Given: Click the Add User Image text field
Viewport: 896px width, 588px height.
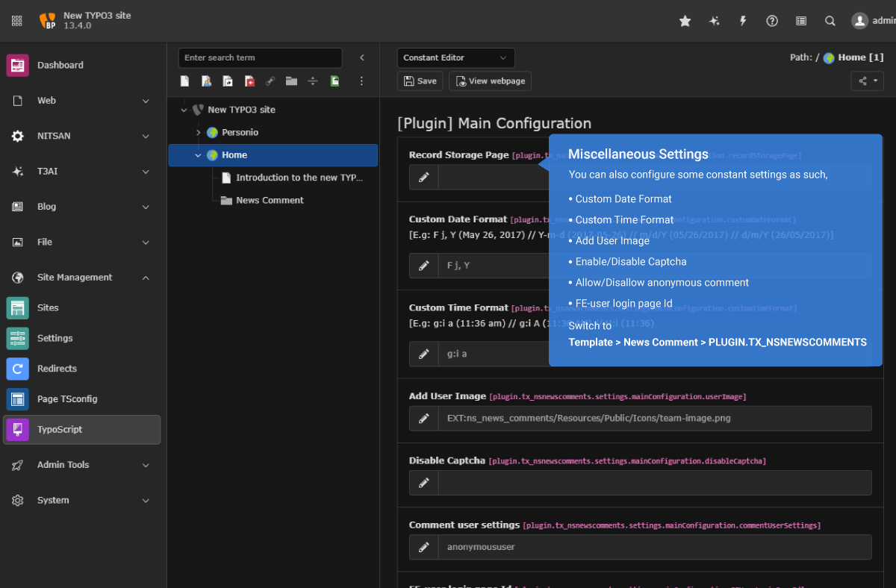Looking at the screenshot, I should point(654,419).
